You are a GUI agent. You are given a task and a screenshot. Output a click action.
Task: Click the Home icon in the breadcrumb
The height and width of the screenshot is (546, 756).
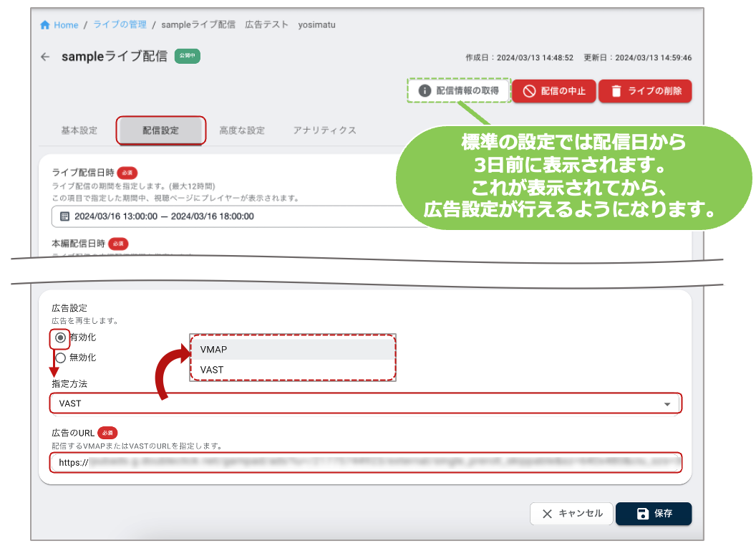pyautogui.click(x=45, y=24)
